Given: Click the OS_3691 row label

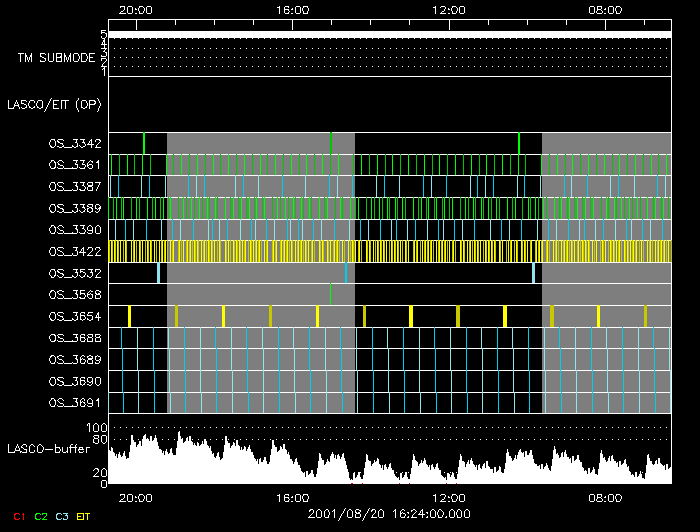Looking at the screenshot, I should tap(74, 403).
